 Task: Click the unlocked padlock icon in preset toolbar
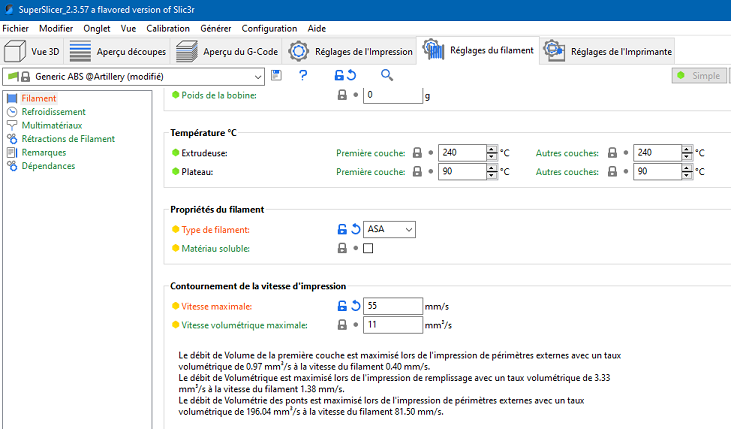click(x=339, y=75)
